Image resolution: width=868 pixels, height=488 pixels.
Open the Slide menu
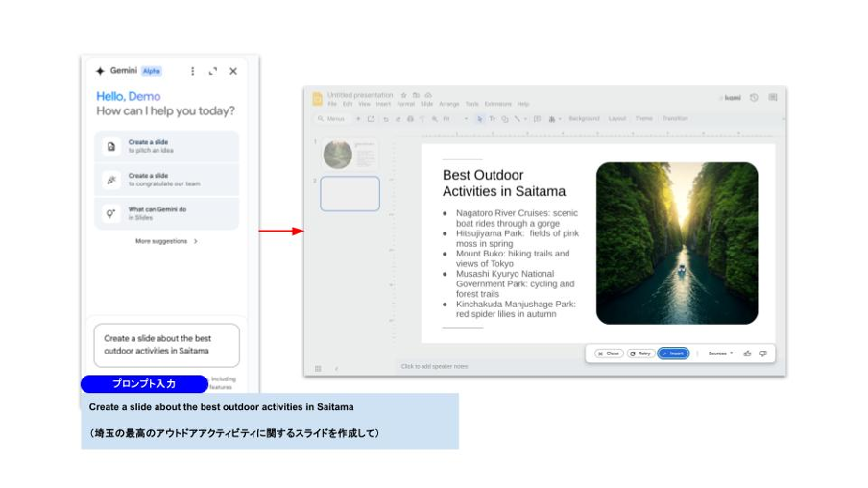(426, 104)
